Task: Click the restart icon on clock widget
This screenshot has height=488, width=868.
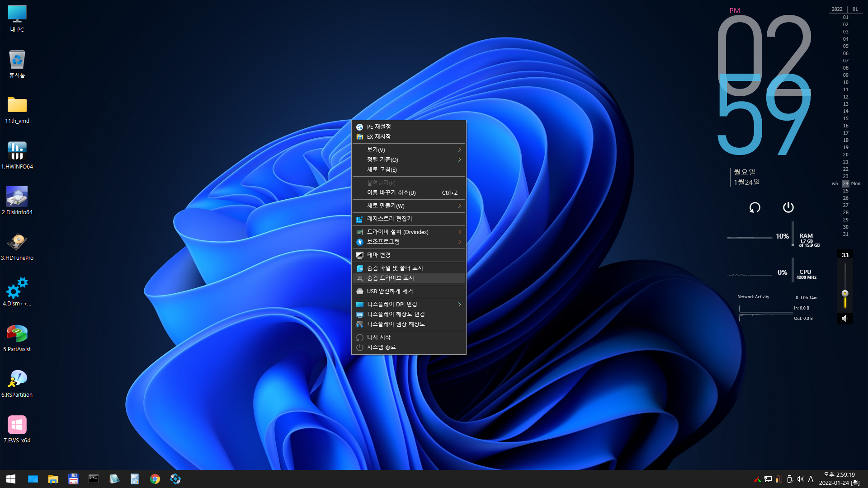Action: pyautogui.click(x=755, y=207)
